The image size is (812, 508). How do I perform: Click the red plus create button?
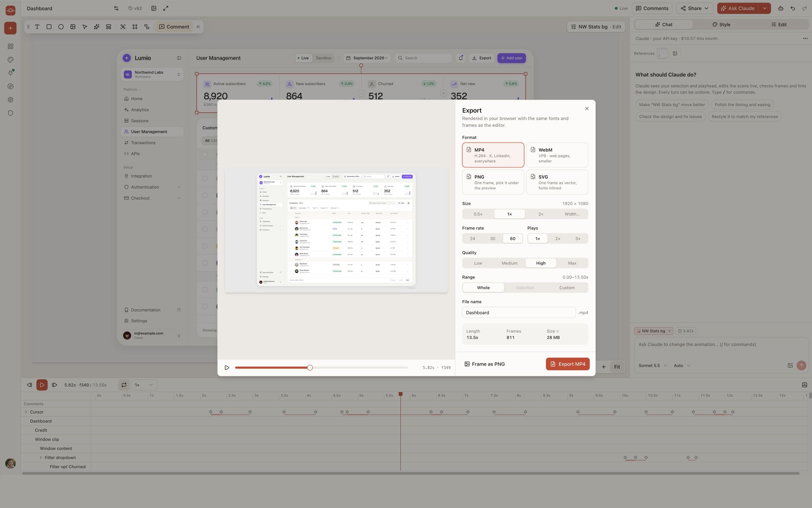(10, 28)
